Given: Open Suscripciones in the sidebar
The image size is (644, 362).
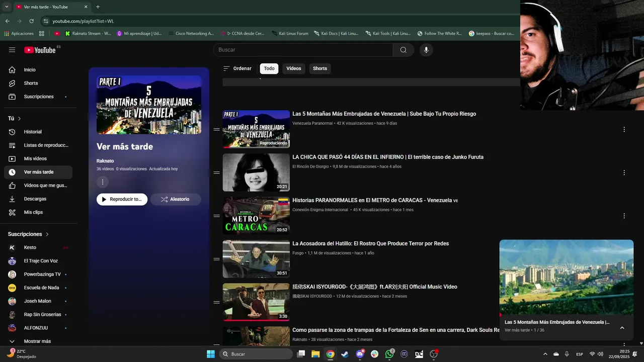Looking at the screenshot, I should [x=38, y=97].
